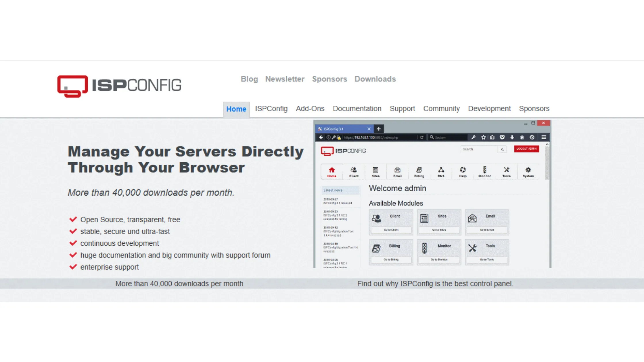Open the Add-Ons menu item
Viewport: 644px width, 362px height.
click(x=310, y=109)
